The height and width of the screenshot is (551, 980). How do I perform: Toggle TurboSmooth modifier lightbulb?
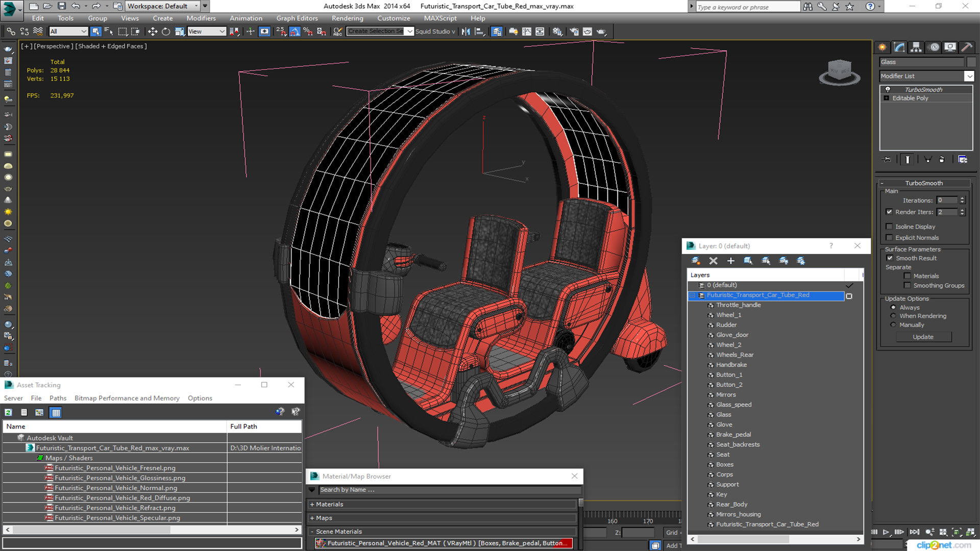point(888,89)
